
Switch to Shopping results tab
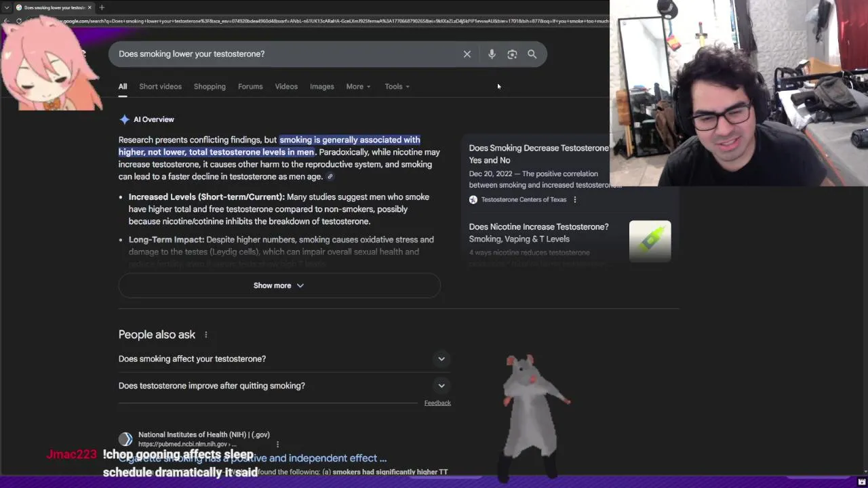210,87
